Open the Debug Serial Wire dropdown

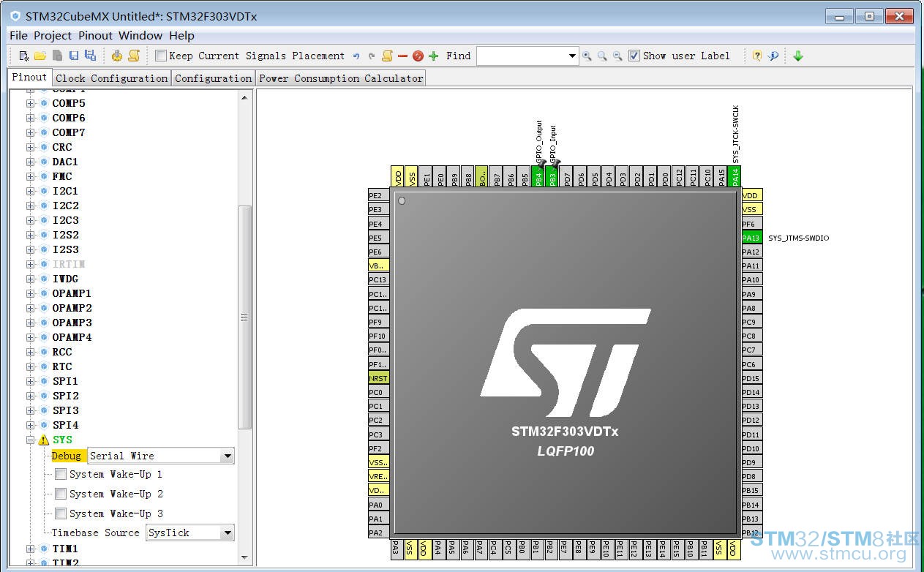pos(227,456)
